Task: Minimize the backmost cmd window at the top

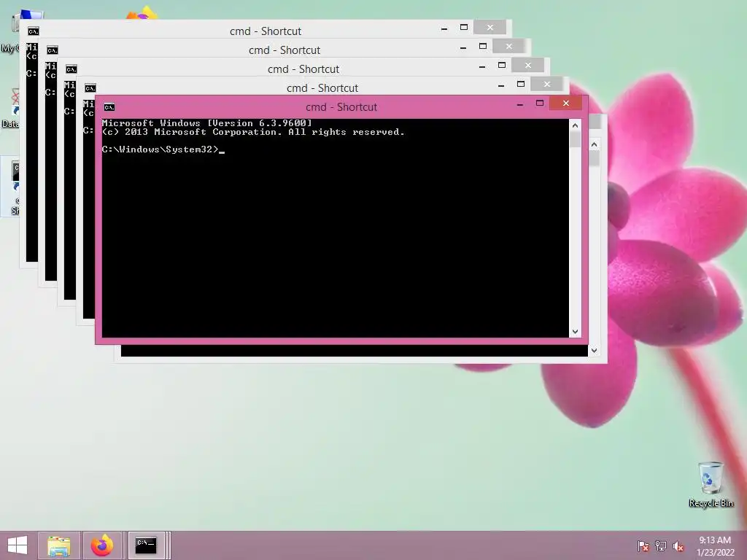Action: [444, 28]
